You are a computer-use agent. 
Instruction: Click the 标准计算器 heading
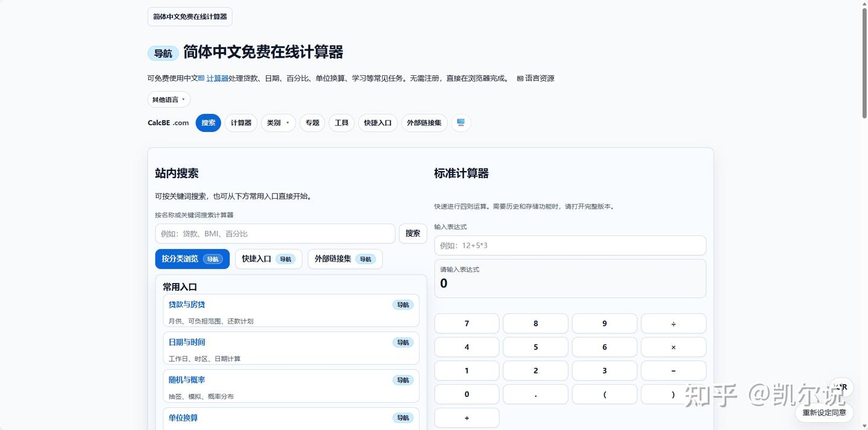(x=461, y=173)
